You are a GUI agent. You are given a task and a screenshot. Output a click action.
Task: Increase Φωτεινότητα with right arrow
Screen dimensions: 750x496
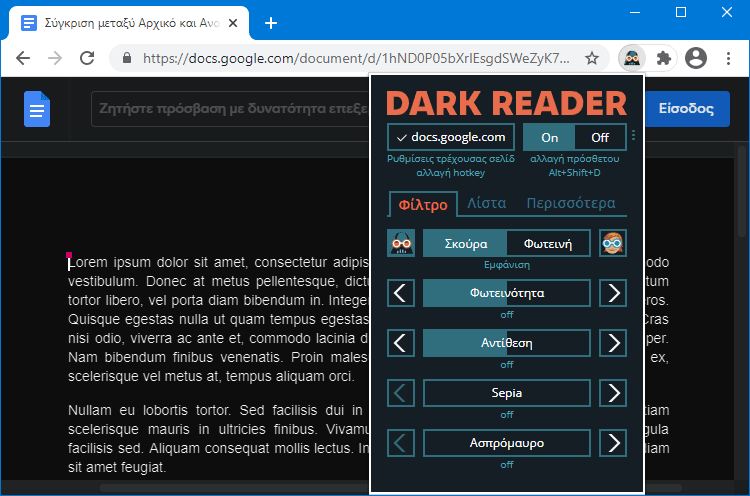pyautogui.click(x=613, y=293)
